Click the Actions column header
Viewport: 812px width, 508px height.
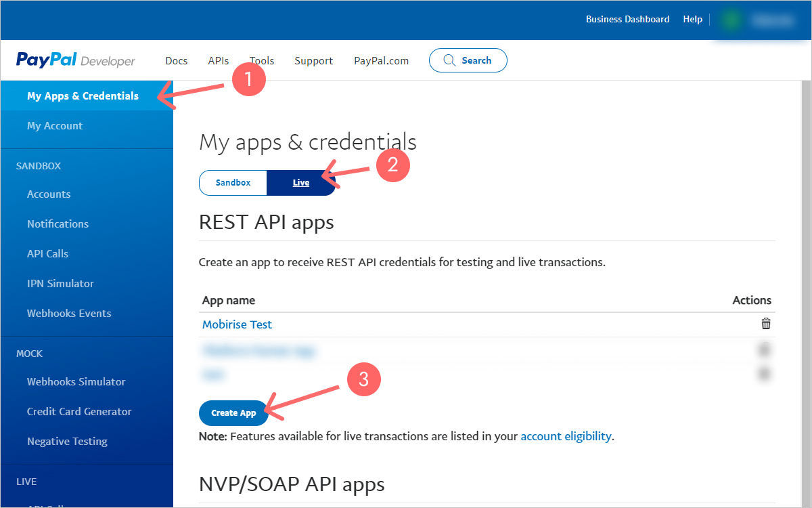pyautogui.click(x=752, y=300)
